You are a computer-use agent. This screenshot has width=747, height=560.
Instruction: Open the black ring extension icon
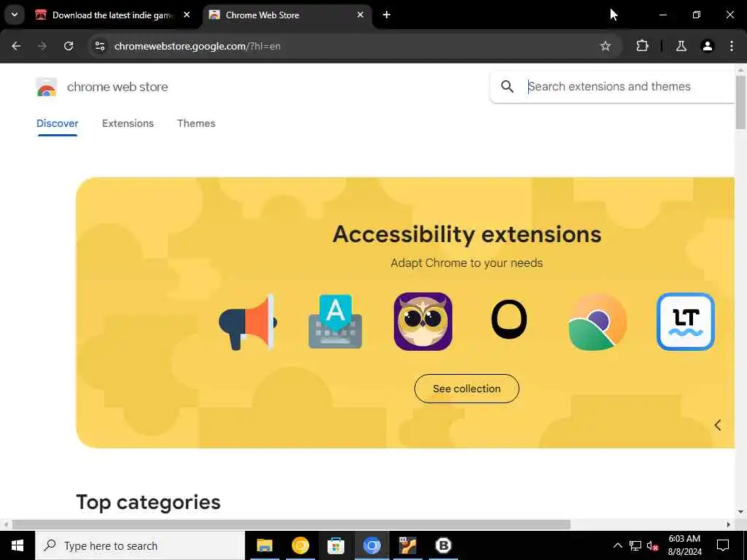coord(508,319)
